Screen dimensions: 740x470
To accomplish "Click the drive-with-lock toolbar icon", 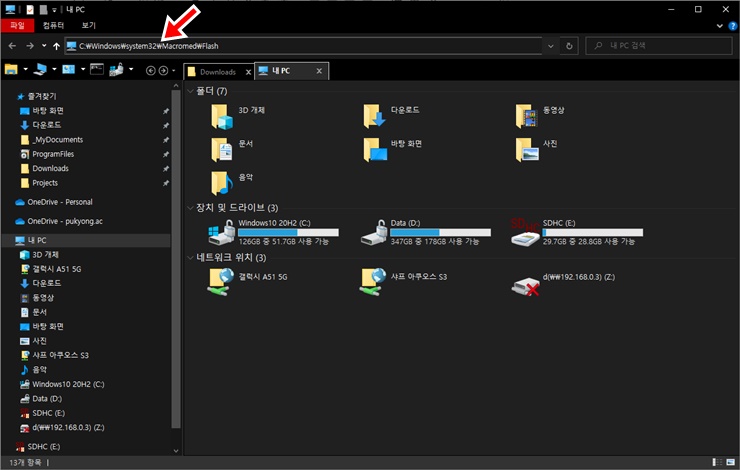I will (x=116, y=70).
